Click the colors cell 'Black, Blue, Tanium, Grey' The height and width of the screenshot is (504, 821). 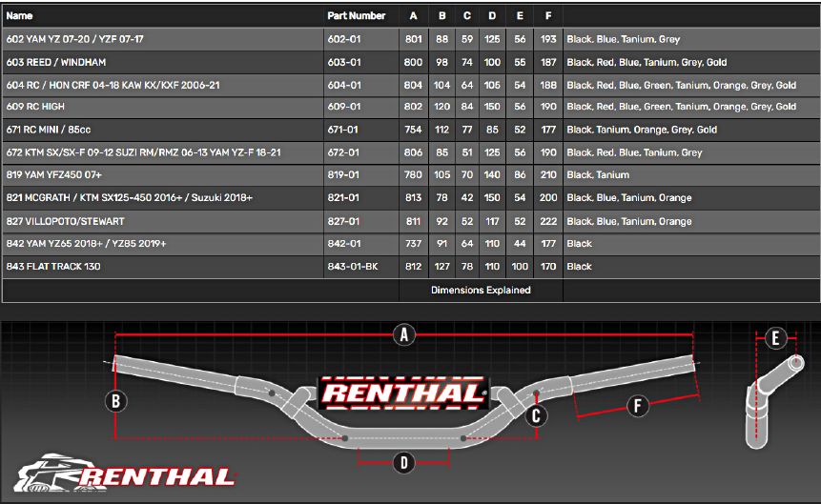coord(623,39)
